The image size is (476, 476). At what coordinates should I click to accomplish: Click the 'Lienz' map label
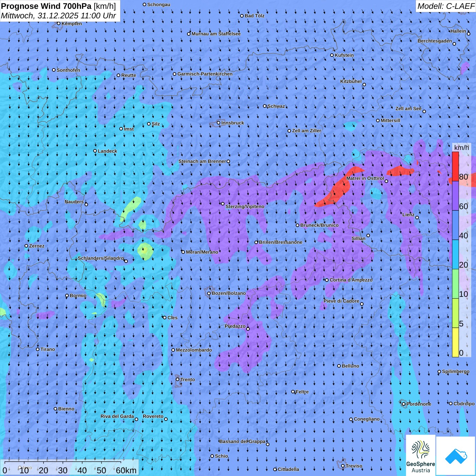pyautogui.click(x=408, y=215)
